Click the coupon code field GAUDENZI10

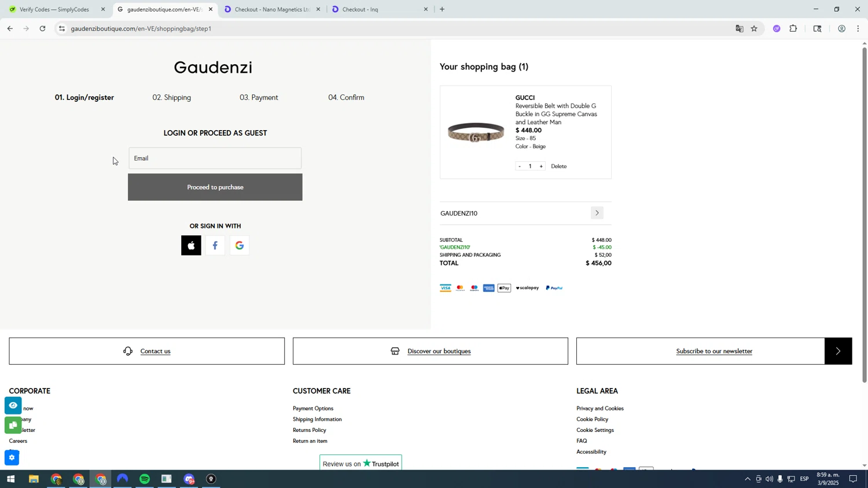(514, 213)
